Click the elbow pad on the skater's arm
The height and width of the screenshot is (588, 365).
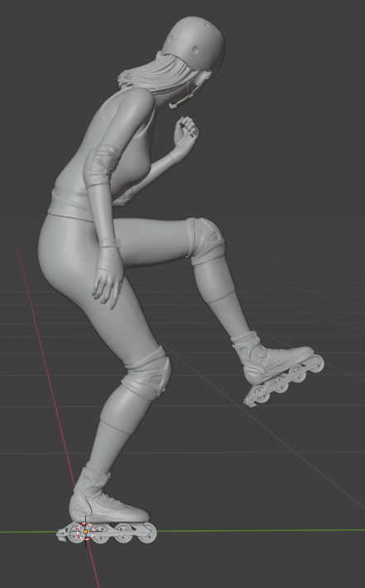tap(99, 165)
